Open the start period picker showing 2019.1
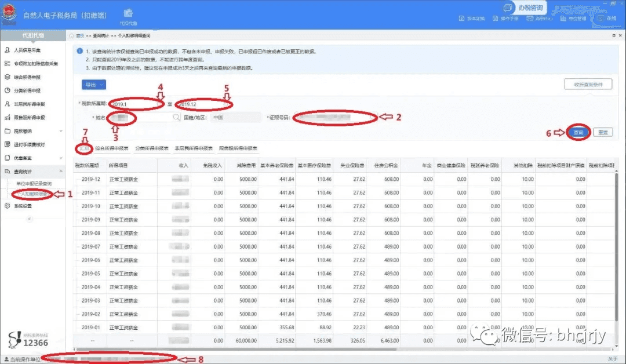 pyautogui.click(x=136, y=104)
